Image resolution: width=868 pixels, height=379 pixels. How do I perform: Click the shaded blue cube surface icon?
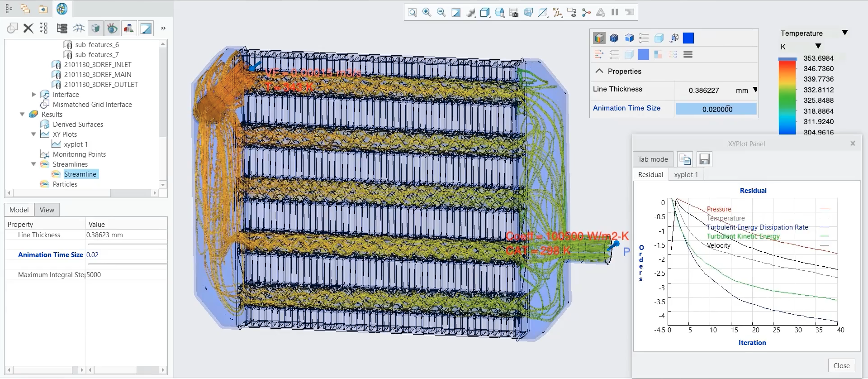click(x=629, y=38)
